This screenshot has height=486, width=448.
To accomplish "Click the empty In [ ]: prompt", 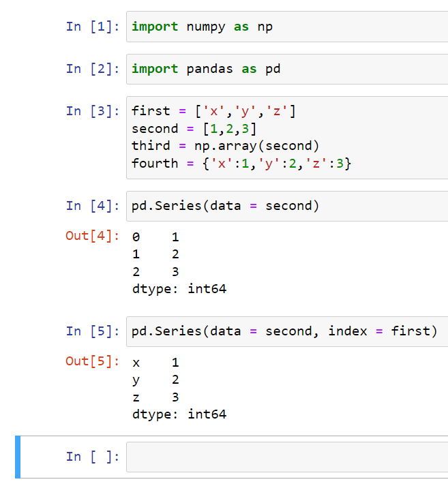I will tap(92, 457).
